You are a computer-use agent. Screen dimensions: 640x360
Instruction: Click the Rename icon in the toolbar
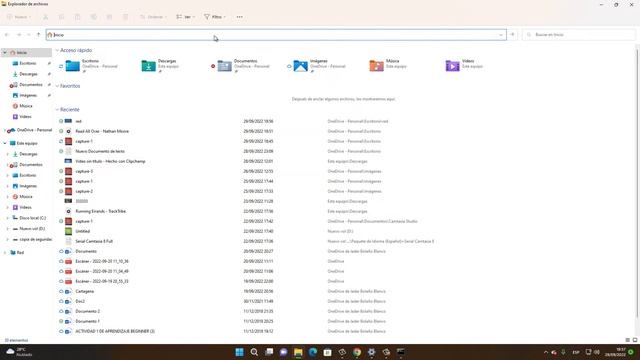coord(93,17)
